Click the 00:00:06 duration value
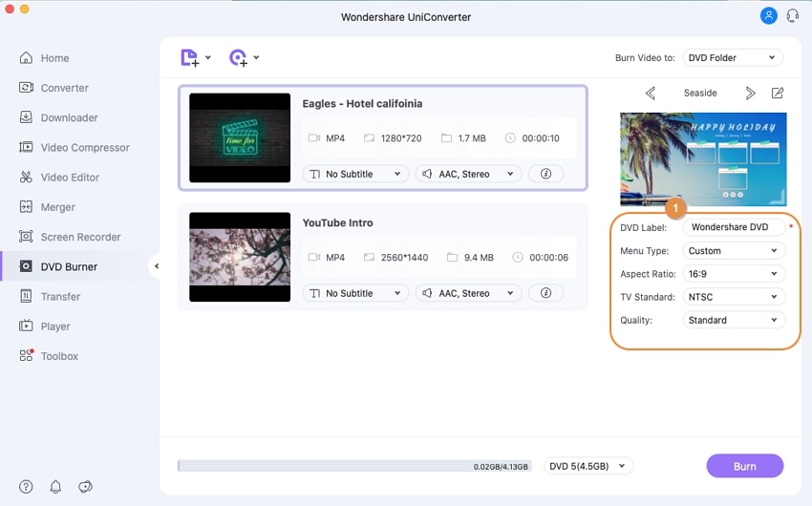Screen dimensions: 812x506 pyautogui.click(x=548, y=257)
